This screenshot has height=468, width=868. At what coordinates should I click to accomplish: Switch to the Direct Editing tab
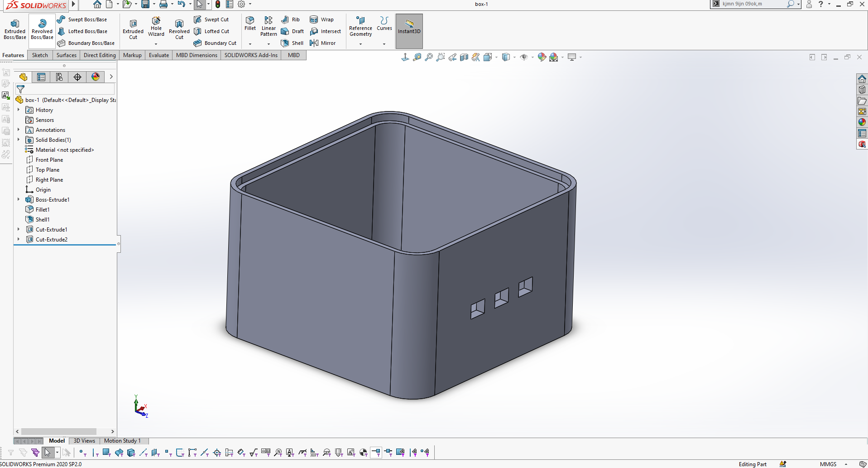click(100, 55)
